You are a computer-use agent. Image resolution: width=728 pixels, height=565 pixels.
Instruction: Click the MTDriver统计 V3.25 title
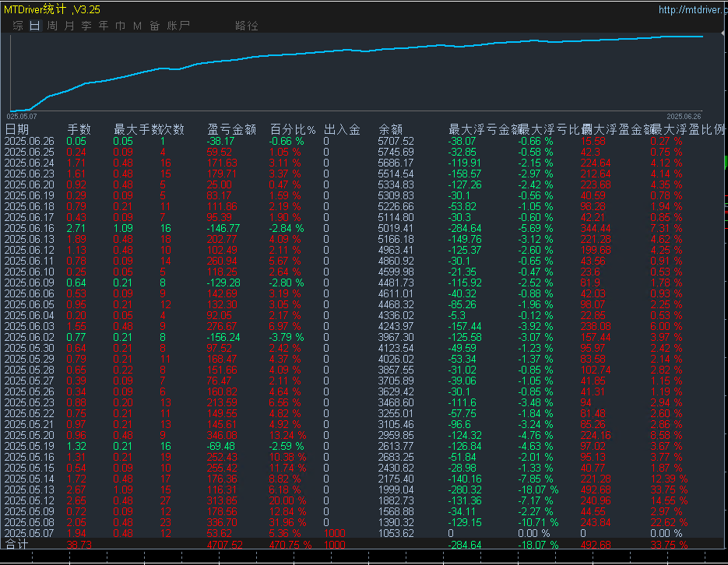point(52,9)
